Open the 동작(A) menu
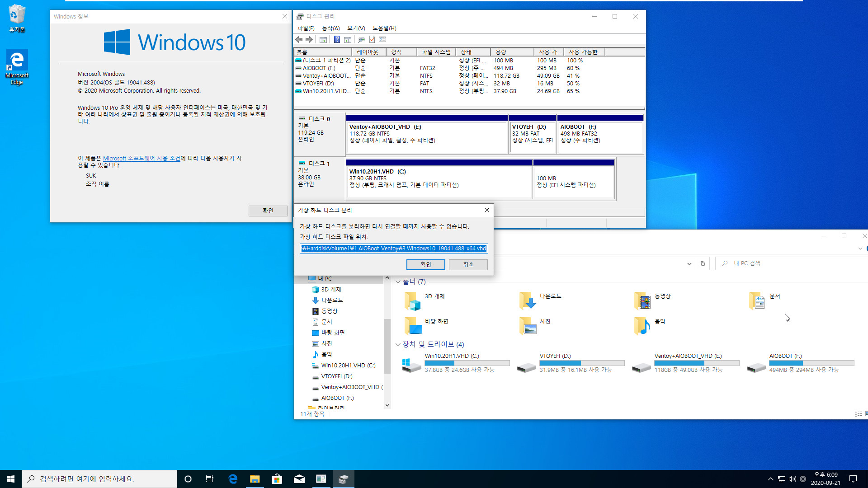This screenshot has height=488, width=868. pyautogui.click(x=330, y=28)
